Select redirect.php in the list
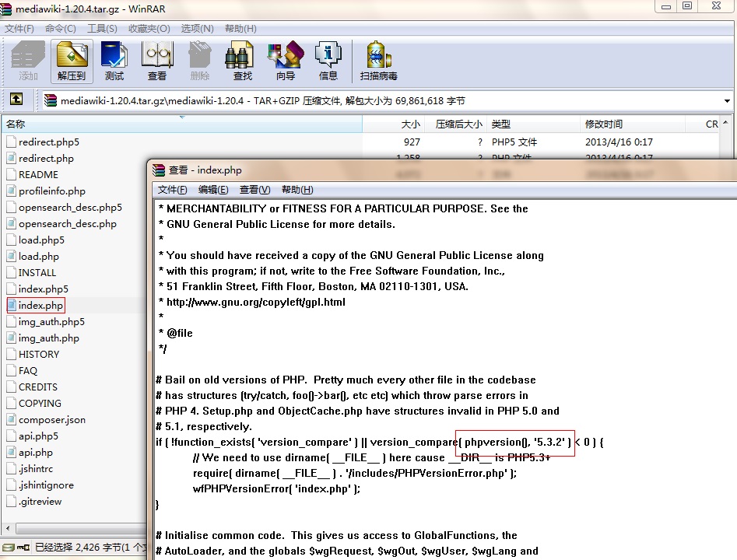 point(46,159)
